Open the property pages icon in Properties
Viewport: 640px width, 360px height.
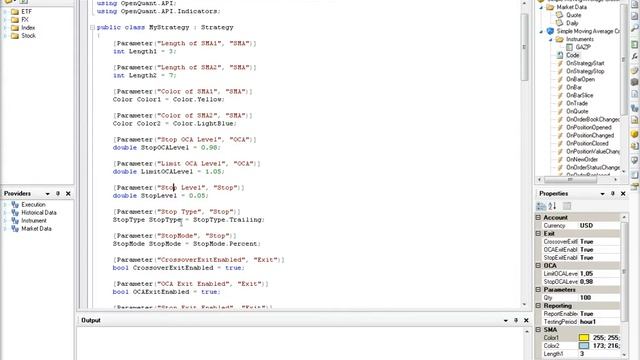[x=567, y=207]
